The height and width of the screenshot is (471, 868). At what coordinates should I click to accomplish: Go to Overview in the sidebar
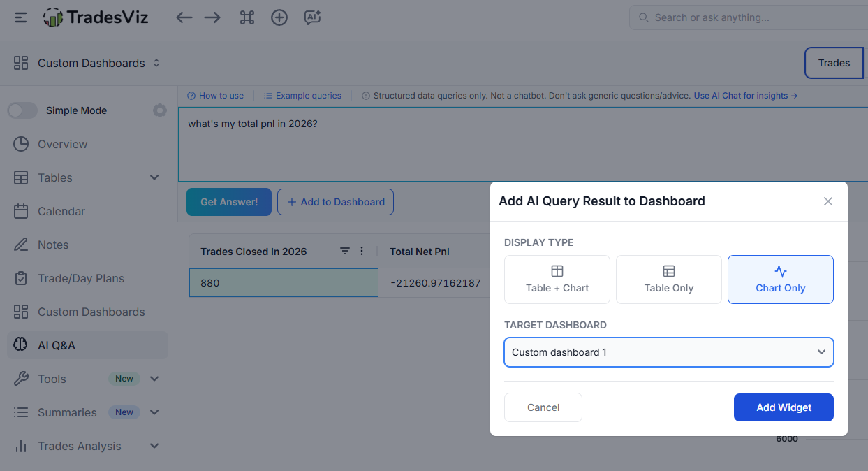point(62,144)
